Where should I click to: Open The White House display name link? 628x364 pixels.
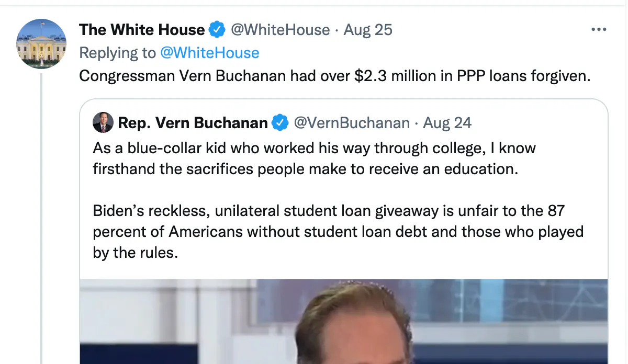click(142, 30)
